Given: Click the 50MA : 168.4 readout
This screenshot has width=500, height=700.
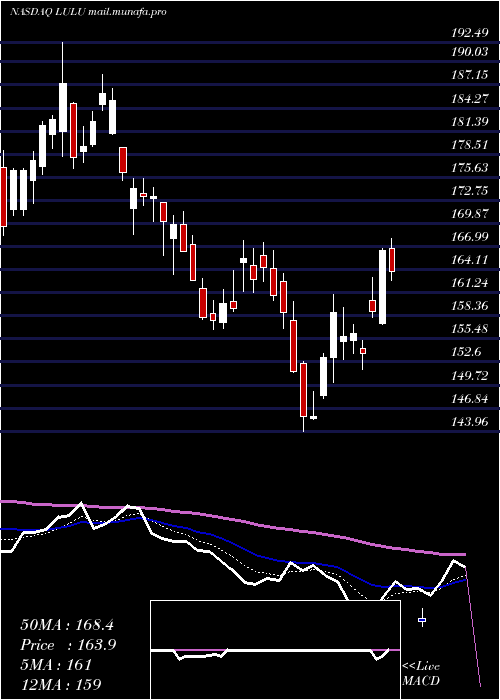Looking at the screenshot, I should pyautogui.click(x=69, y=625).
